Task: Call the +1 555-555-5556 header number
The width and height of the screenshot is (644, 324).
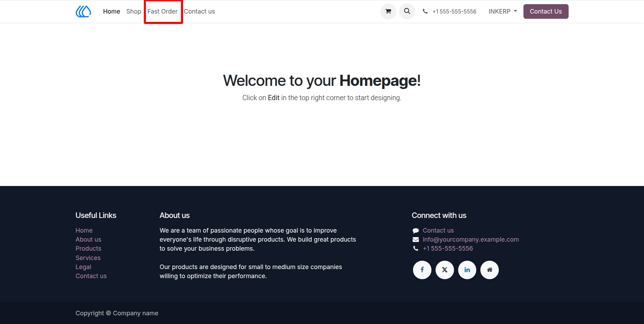Action: coord(454,11)
